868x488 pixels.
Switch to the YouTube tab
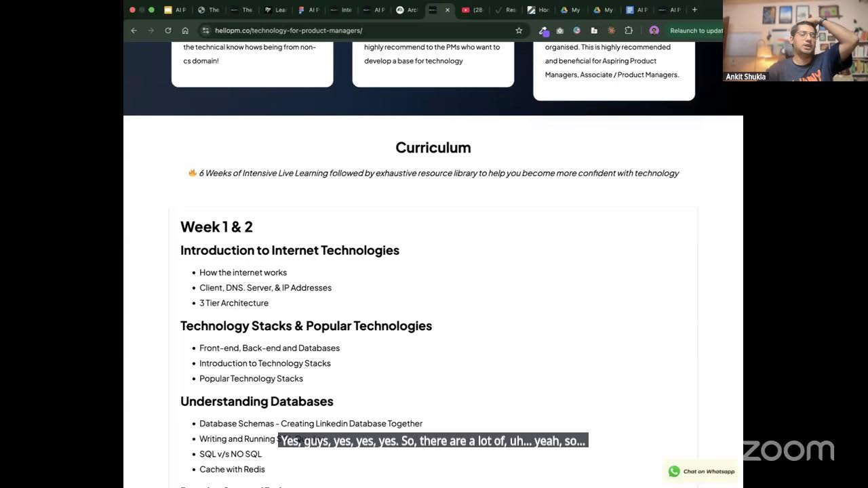click(472, 9)
